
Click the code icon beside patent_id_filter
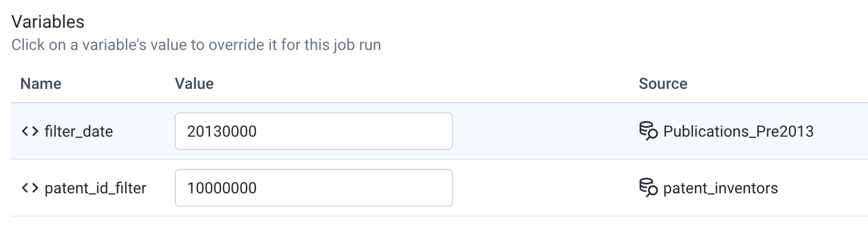pyautogui.click(x=30, y=188)
